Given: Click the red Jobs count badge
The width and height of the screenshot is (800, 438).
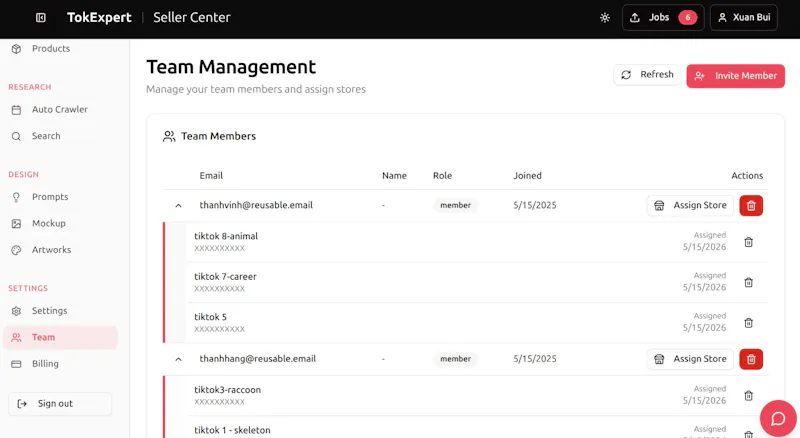Looking at the screenshot, I should (x=687, y=18).
